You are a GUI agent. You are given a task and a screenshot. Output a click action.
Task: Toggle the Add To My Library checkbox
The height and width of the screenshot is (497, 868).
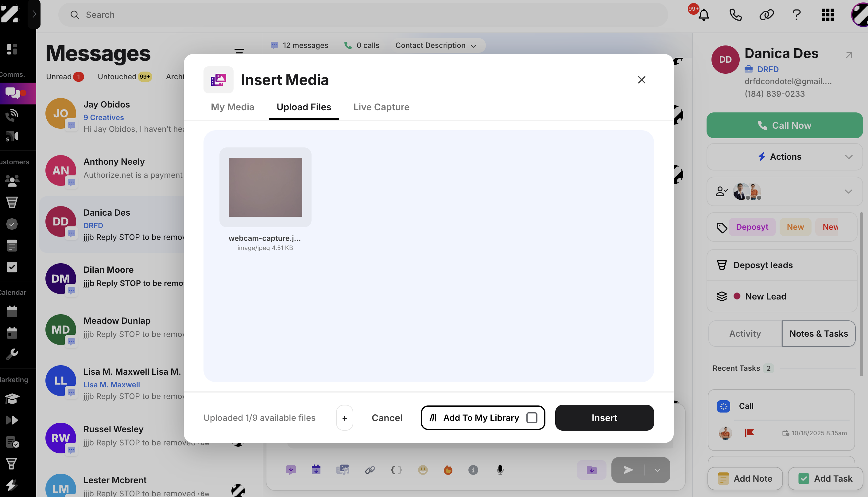[532, 417]
